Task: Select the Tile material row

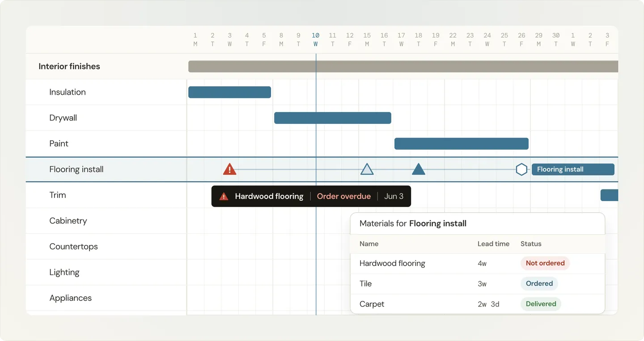Action: [478, 284]
